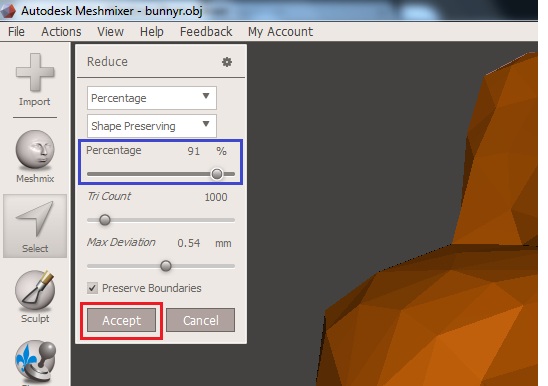Open the Stamp tool with fleur-de-lis icon
Image resolution: width=548 pixels, height=386 pixels.
[35, 361]
